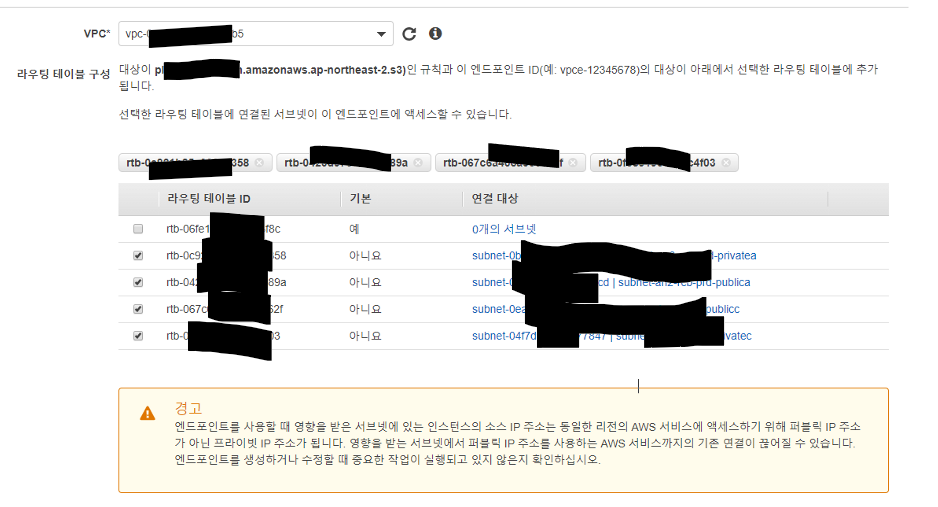This screenshot has width=938, height=507.
Task: Uncheck the rtb-04 route table ending 89a
Action: click(138, 282)
